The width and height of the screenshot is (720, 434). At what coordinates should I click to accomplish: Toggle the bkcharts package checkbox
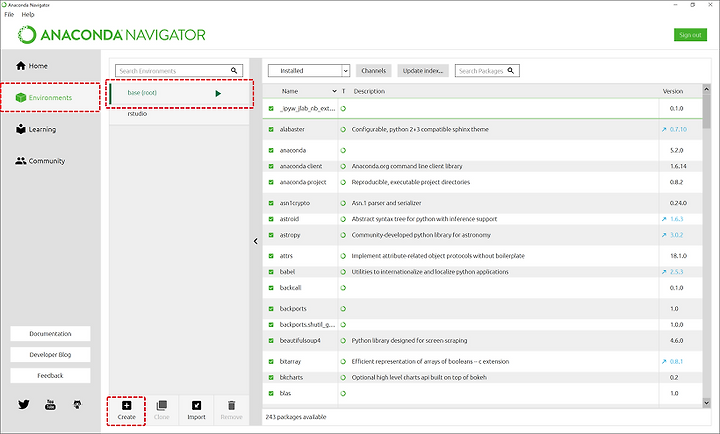point(271,378)
